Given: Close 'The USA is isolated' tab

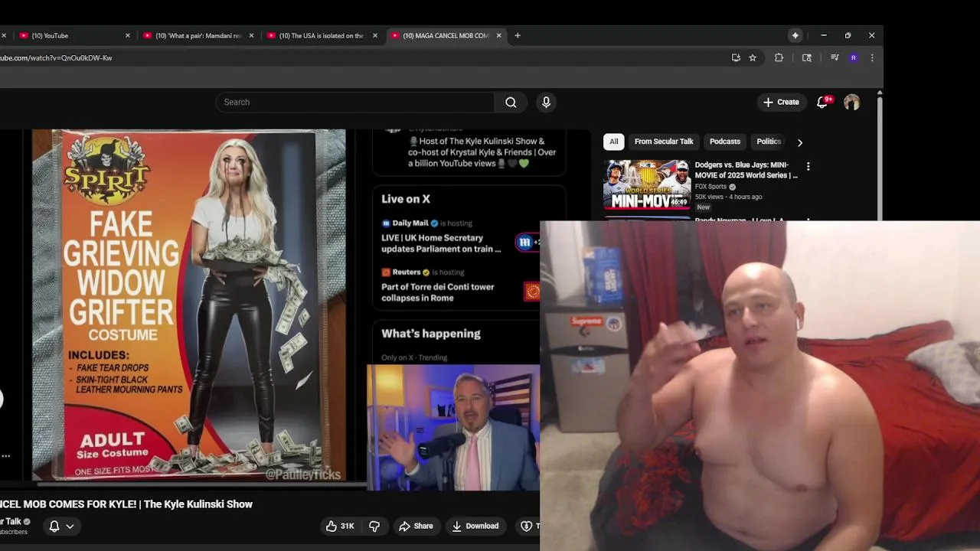Looking at the screenshot, I should 375,35.
